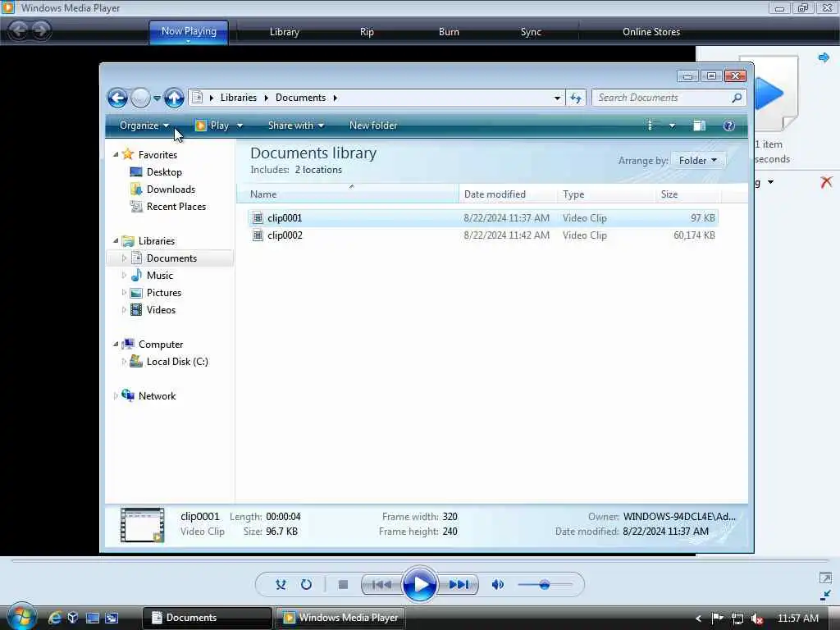Adjust the Media Player volume slider
Viewport: 840px width, 630px height.
pos(545,584)
